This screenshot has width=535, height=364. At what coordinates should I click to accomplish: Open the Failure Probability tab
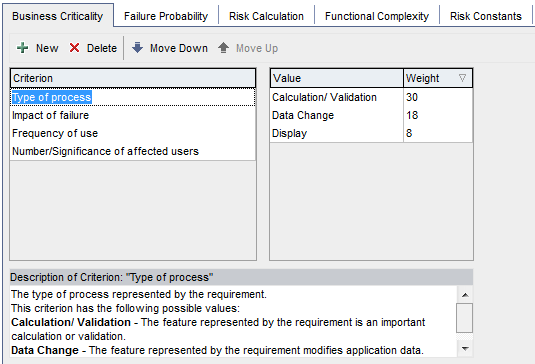(166, 16)
